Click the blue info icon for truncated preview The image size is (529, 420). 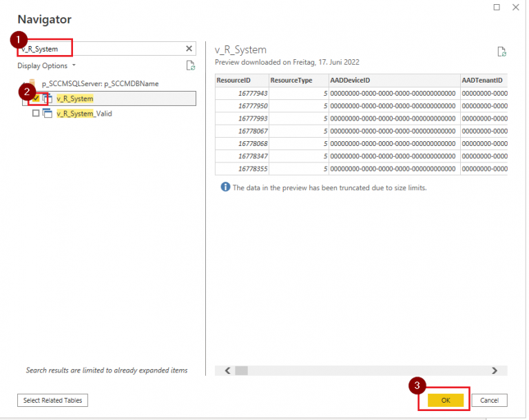[x=225, y=187]
